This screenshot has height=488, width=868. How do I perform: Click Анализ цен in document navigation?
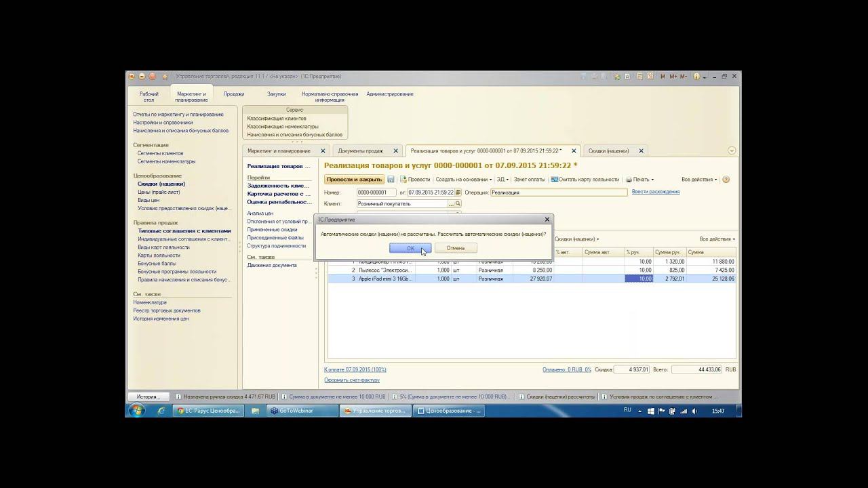click(x=260, y=213)
